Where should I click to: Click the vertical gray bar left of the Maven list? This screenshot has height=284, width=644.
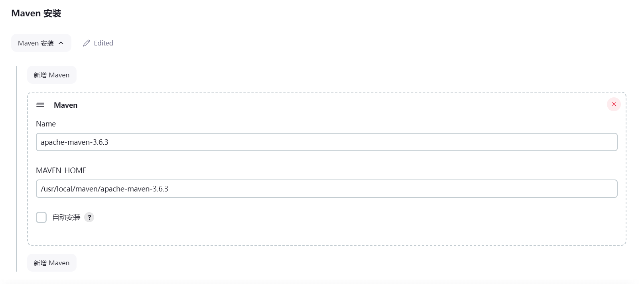(x=17, y=169)
